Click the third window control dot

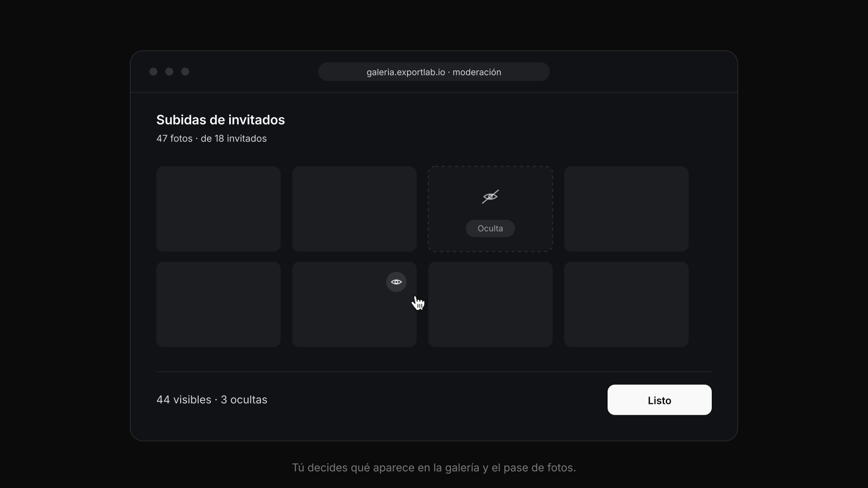(x=185, y=72)
